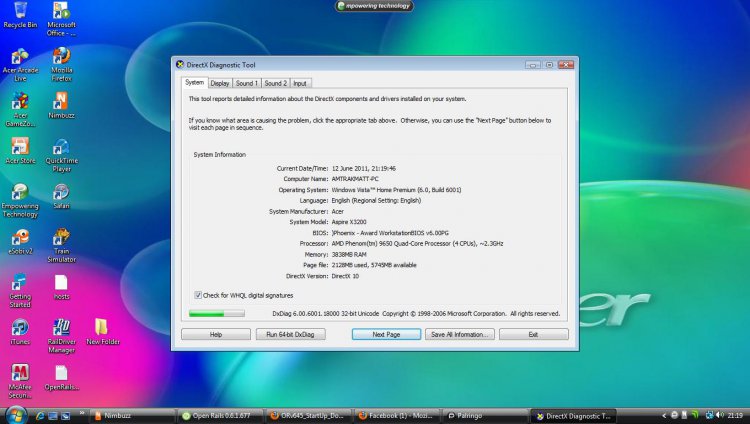This screenshot has width=750, height=424.
Task: Expand the Quick Launch overflow chevron
Action: (82, 413)
